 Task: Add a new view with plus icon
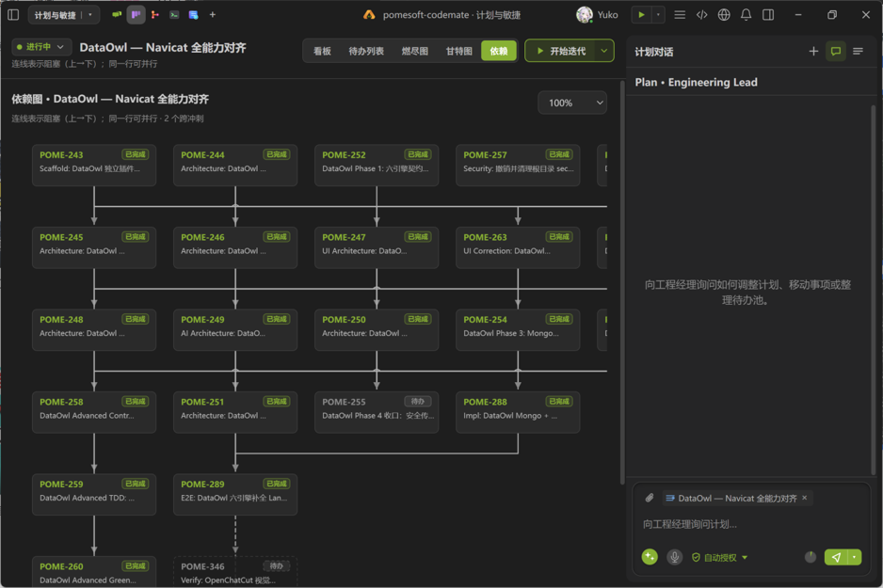tap(213, 15)
